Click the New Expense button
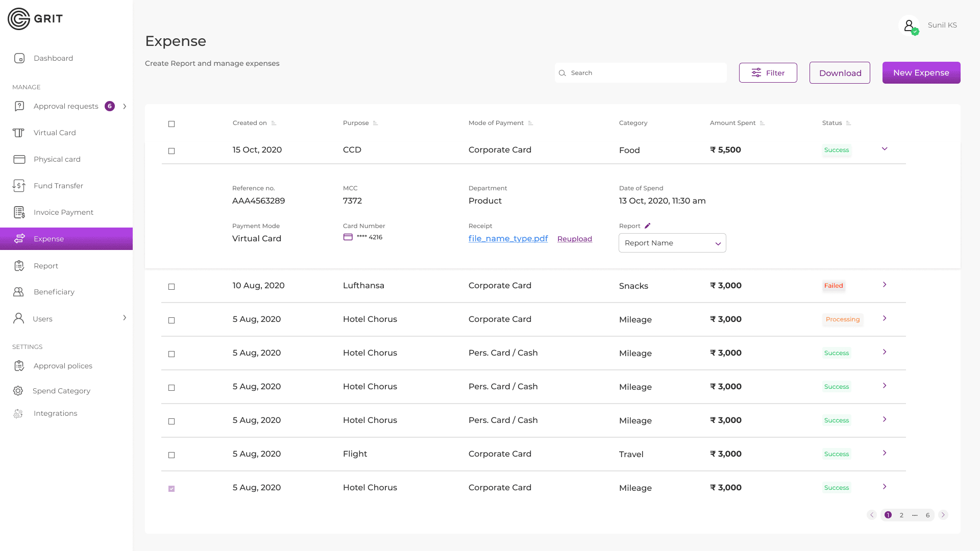980x551 pixels. coord(921,73)
